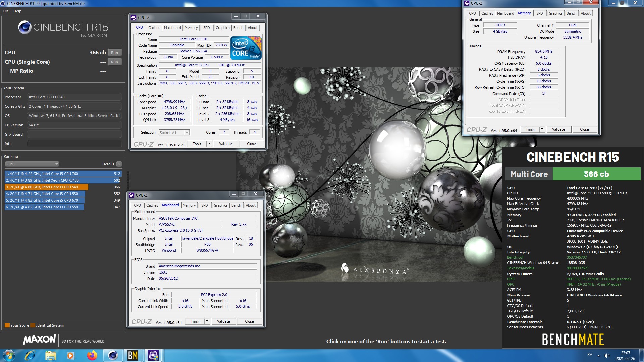Screen dimensions: 644x362
Task: Click CPU-Z icon in Mainboard window title
Action: (131, 195)
